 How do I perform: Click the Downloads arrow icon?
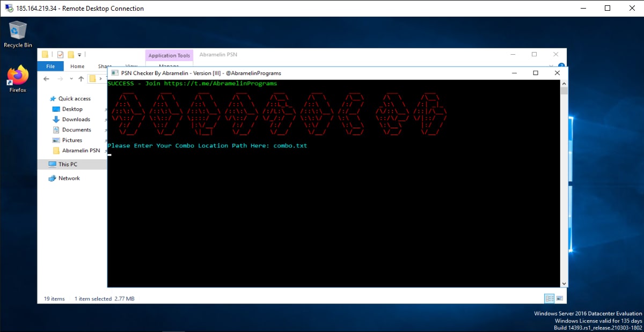click(x=56, y=120)
